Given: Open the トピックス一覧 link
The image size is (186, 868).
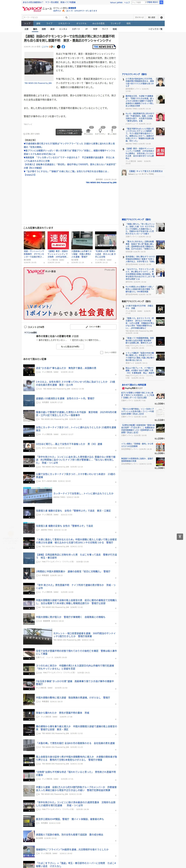Looking at the screenshot, I should [155, 29].
